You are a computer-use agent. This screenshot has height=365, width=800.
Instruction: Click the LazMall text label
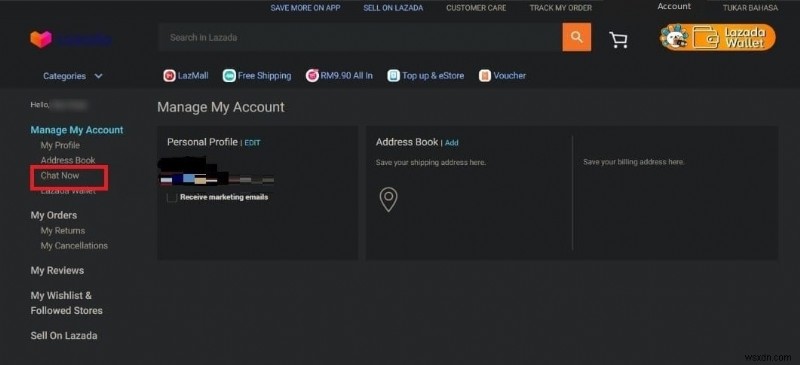tap(193, 76)
